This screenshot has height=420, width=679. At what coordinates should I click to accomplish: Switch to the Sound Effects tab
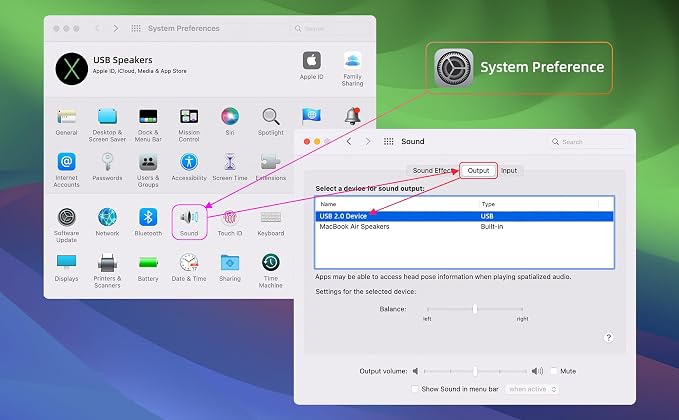(x=432, y=171)
